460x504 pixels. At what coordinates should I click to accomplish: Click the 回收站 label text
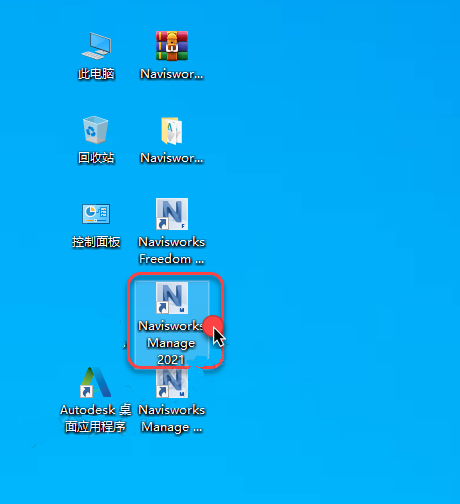[96, 158]
